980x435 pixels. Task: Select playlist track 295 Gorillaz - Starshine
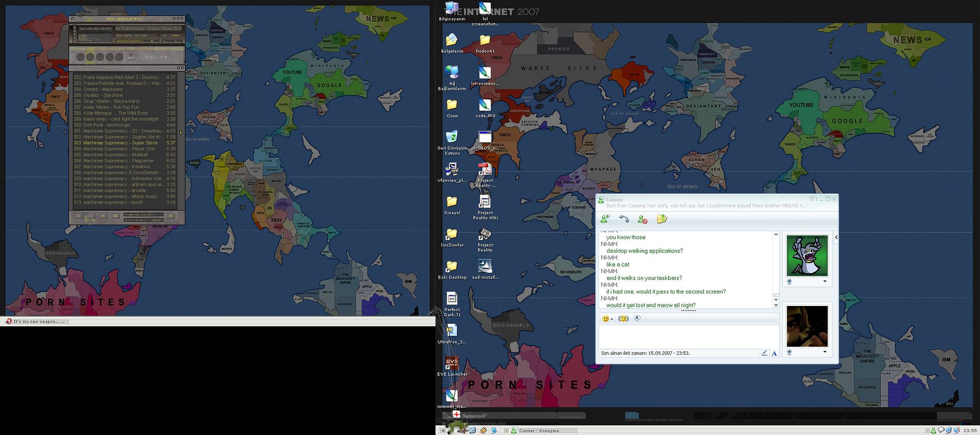pyautogui.click(x=125, y=95)
